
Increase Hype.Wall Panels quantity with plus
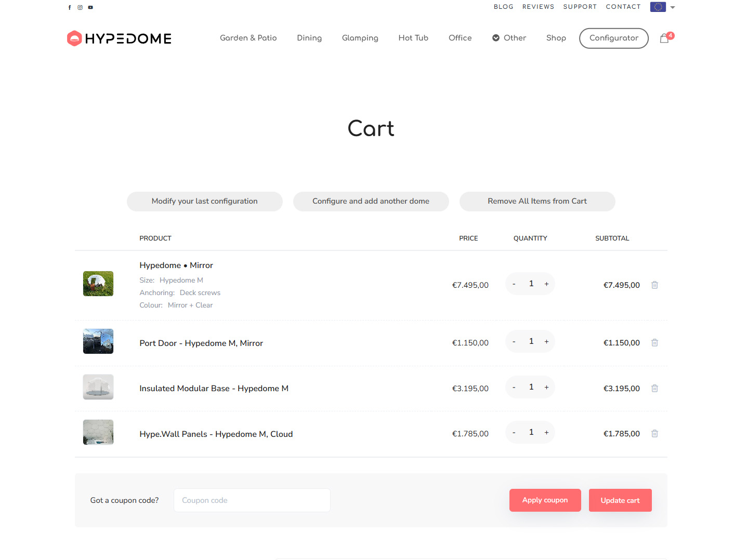[x=546, y=432]
